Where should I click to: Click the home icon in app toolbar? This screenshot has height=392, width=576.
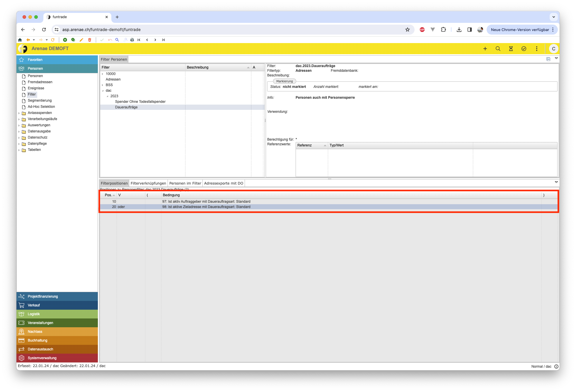tap(20, 40)
